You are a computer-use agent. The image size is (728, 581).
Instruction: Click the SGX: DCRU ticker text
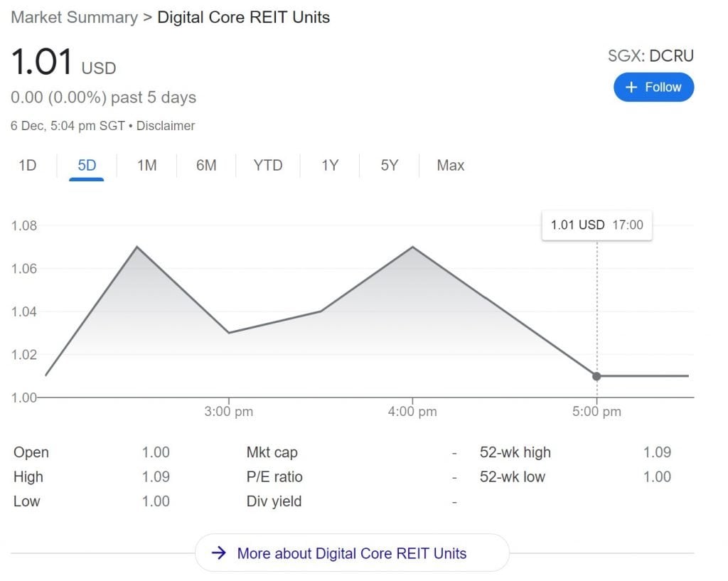tap(651, 55)
